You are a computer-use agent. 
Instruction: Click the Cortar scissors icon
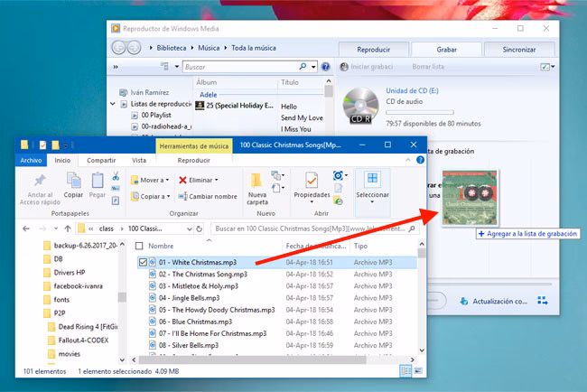click(116, 175)
